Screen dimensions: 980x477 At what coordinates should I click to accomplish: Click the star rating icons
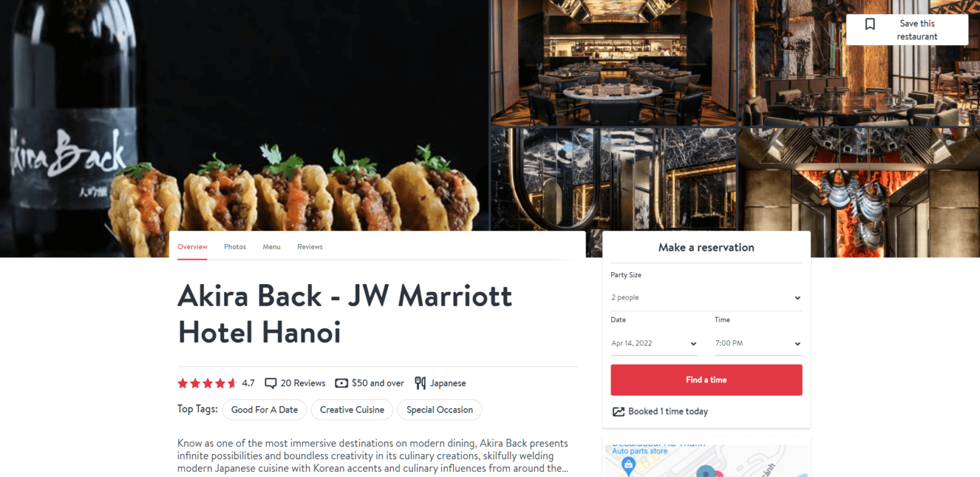coord(207,383)
